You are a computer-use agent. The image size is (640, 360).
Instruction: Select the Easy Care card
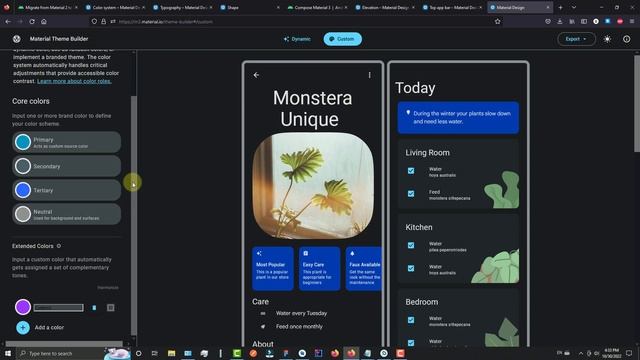click(x=319, y=268)
